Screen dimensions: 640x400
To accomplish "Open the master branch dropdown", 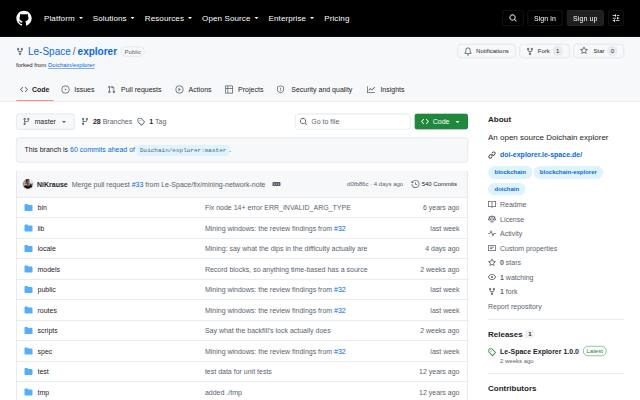I will [x=45, y=122].
